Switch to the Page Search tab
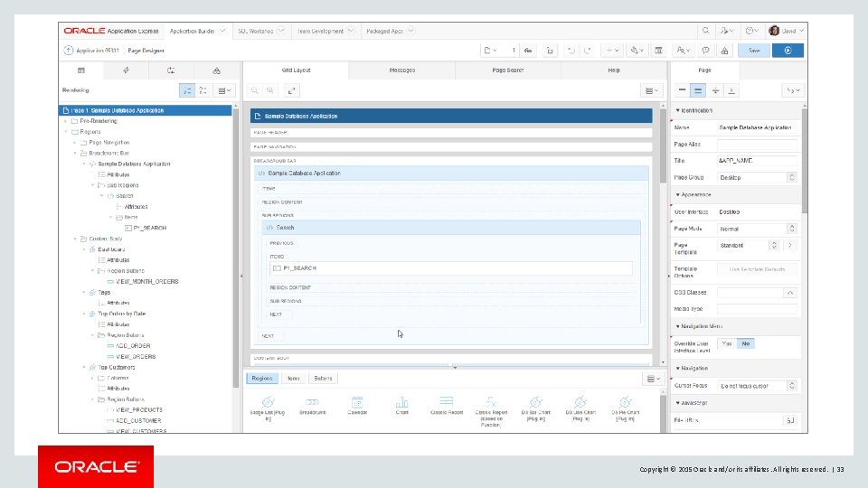This screenshot has height=488, width=868. tap(507, 70)
